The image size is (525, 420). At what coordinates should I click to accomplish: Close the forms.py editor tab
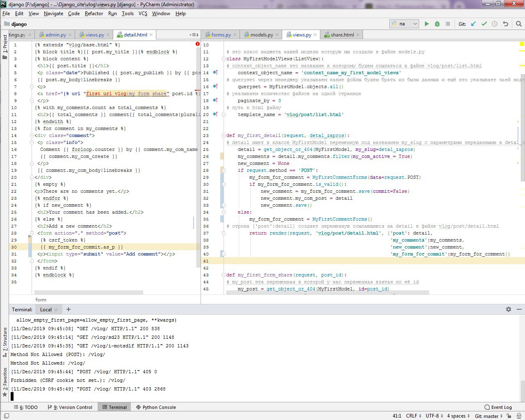(x=235, y=35)
